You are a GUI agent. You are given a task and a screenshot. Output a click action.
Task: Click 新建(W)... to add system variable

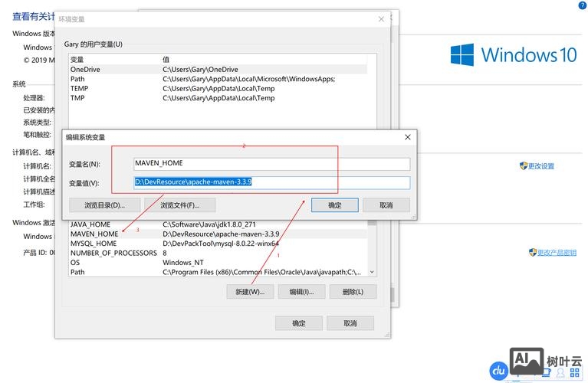[250, 292]
